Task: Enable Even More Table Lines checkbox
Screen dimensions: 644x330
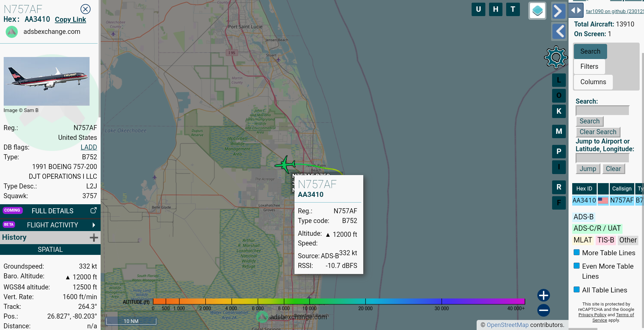Action: [x=577, y=266]
